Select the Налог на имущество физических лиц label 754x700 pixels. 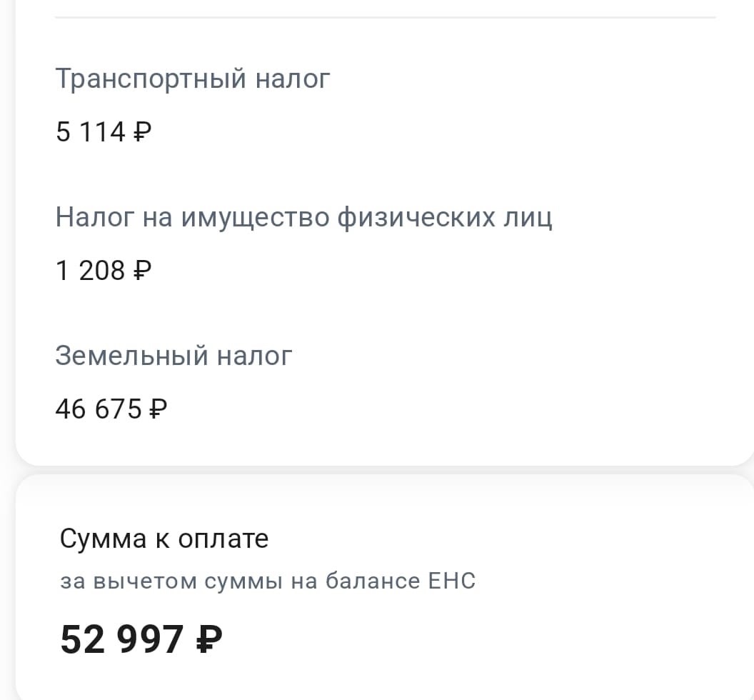[303, 217]
